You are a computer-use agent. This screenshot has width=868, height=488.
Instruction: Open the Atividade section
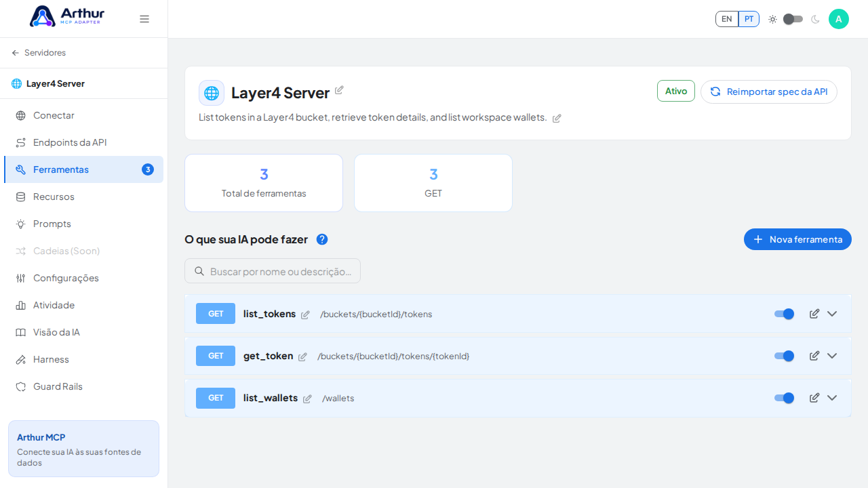tap(83, 305)
